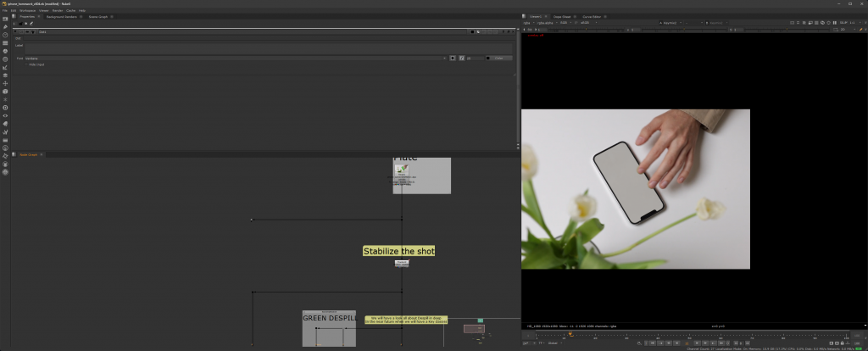This screenshot has height=351, width=868.
Task: Open the Color nodes toolbar icon
Action: pos(5,51)
